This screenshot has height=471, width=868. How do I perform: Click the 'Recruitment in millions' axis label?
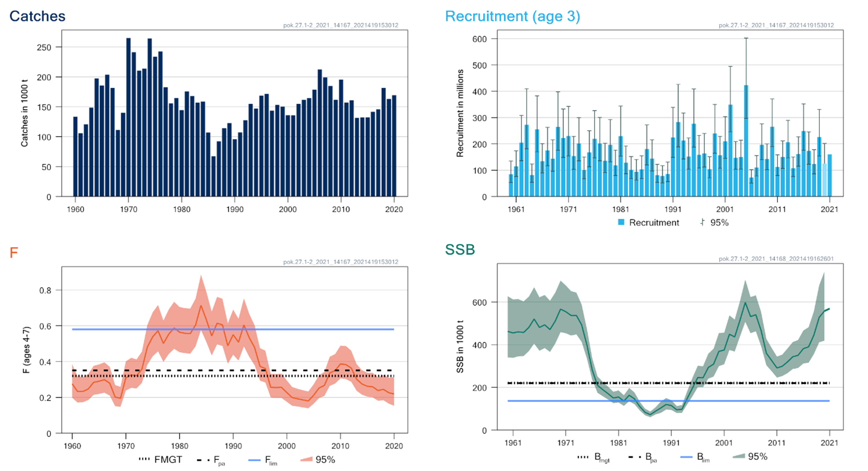(460, 113)
